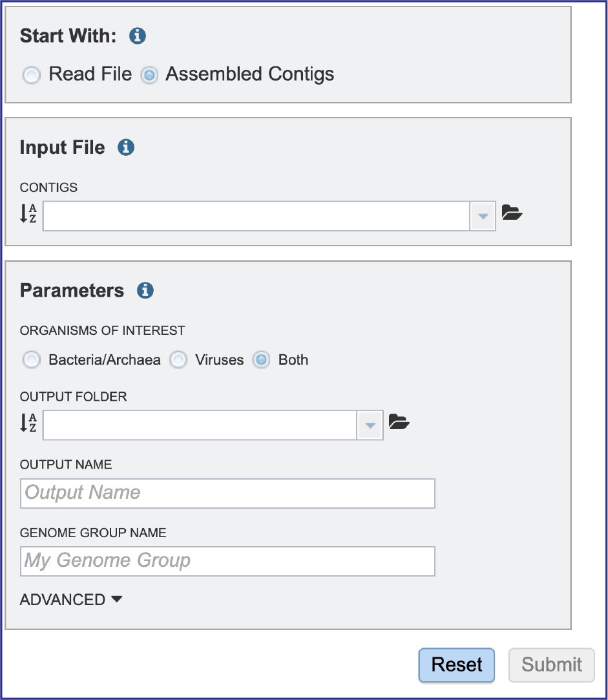Open the folder browser for Output Folder
Screen dimensions: 608x700
[x=399, y=421]
